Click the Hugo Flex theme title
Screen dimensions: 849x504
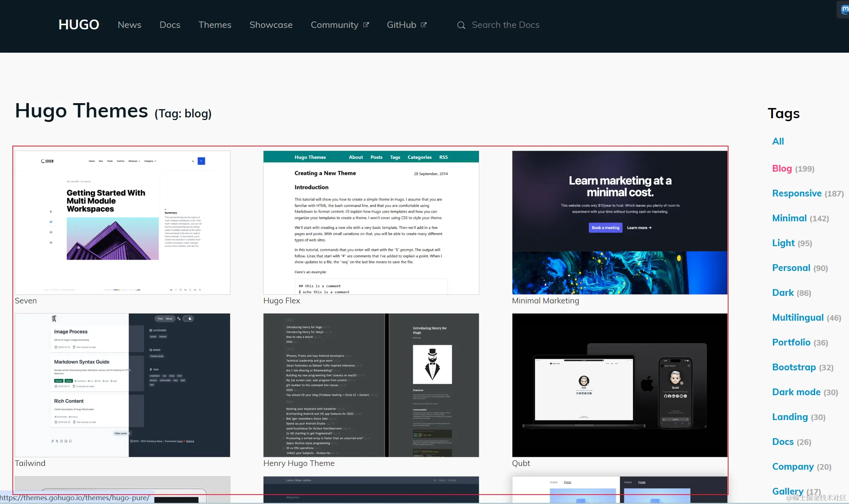tap(282, 301)
